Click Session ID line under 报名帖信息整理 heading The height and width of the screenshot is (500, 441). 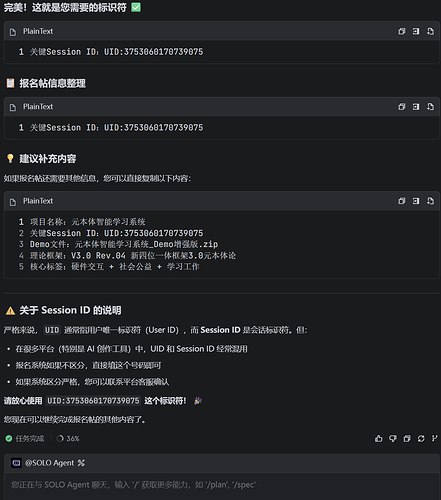pos(116,128)
